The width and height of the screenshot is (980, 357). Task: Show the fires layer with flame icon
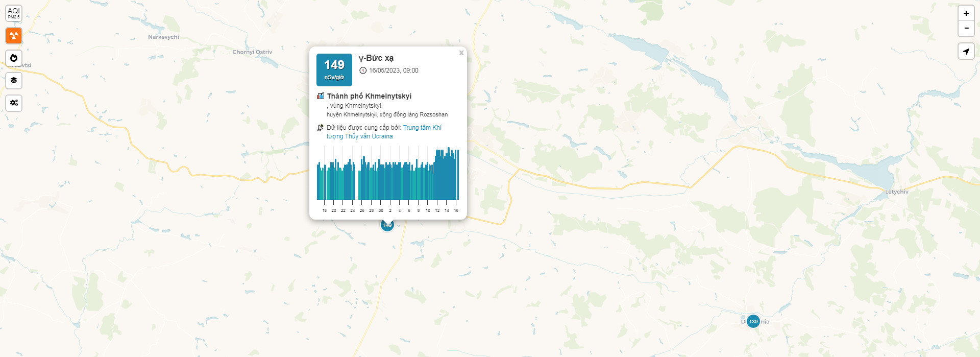coord(14,58)
